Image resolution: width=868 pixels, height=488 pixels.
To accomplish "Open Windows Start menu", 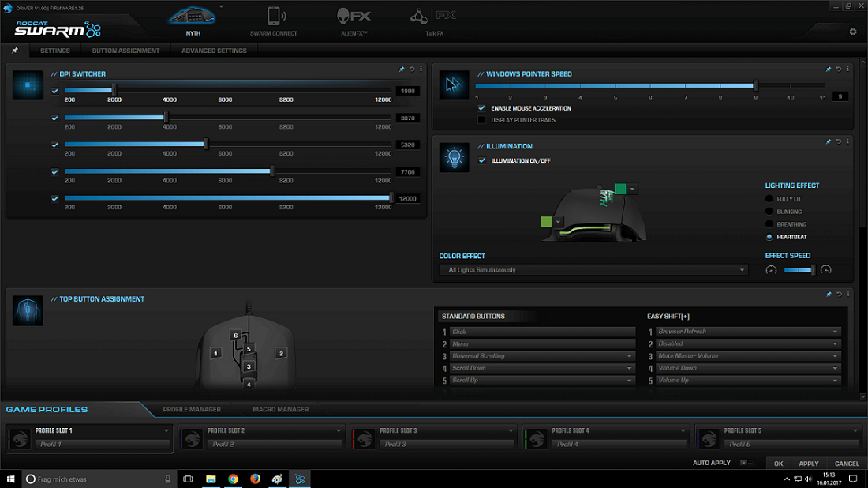I will [10, 479].
